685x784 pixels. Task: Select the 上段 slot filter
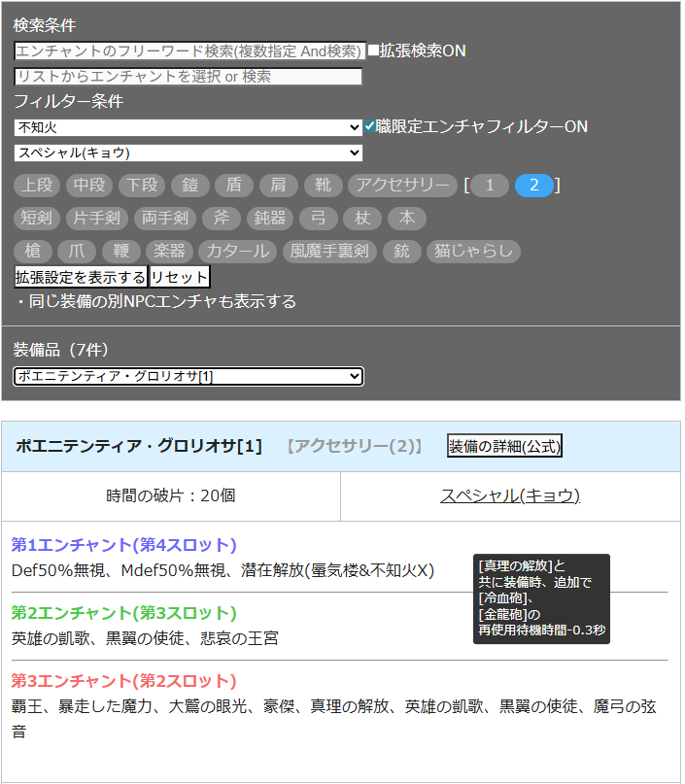click(38, 186)
